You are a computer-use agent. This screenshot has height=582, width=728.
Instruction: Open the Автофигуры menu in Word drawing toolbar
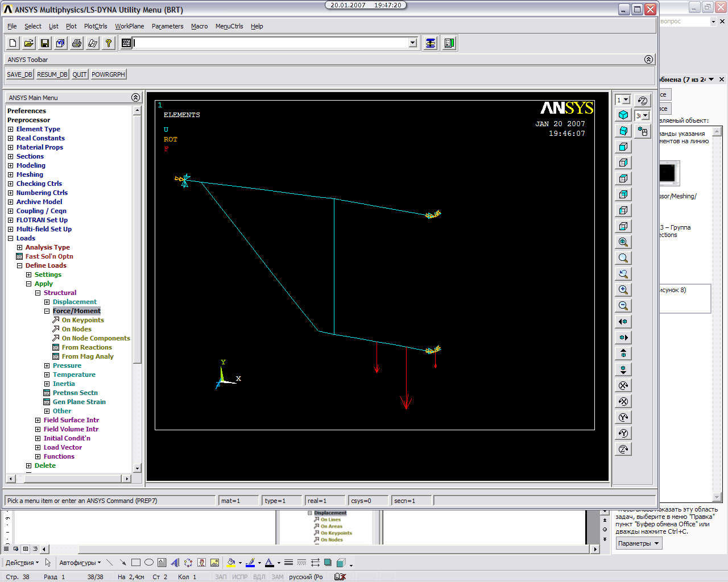(80, 563)
